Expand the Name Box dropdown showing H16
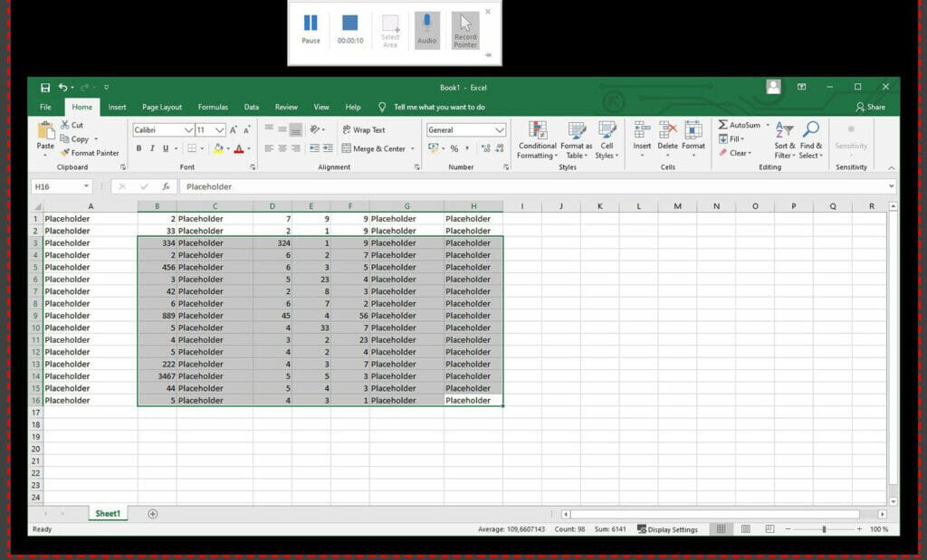Screen dimensions: 927x560 pyautogui.click(x=87, y=186)
